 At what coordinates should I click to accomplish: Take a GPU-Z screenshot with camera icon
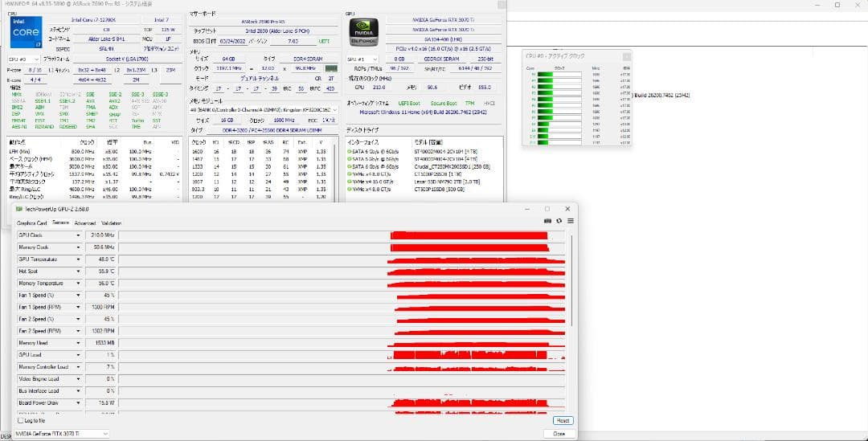[x=547, y=221]
